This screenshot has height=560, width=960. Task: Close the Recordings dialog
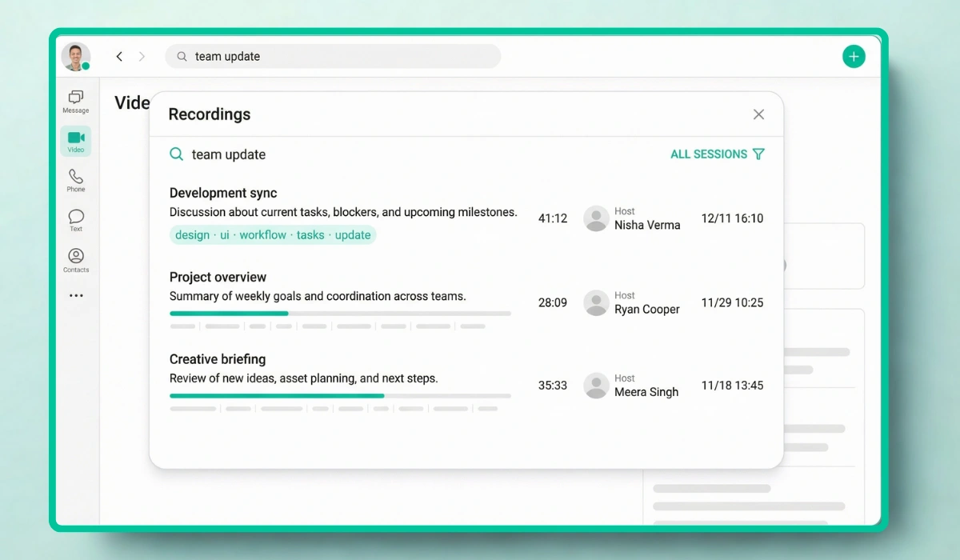[758, 114]
